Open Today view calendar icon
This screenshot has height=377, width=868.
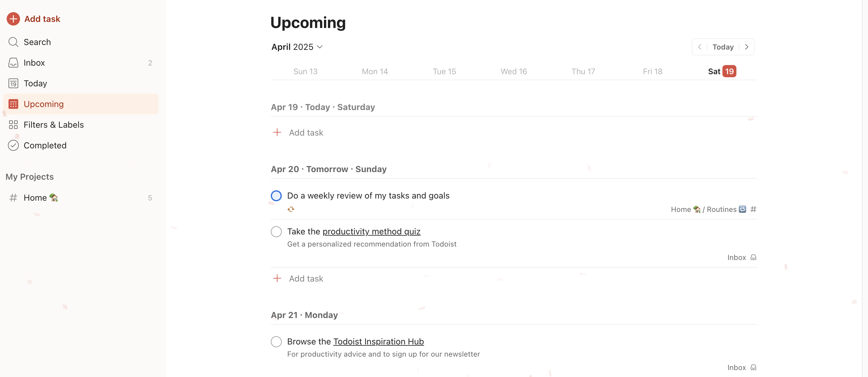(13, 83)
